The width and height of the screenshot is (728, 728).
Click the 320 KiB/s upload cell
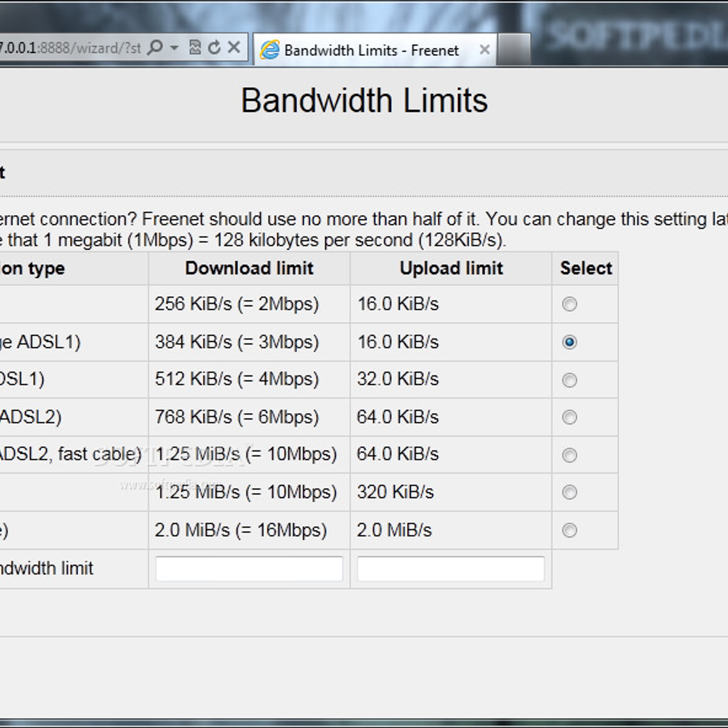click(x=451, y=492)
